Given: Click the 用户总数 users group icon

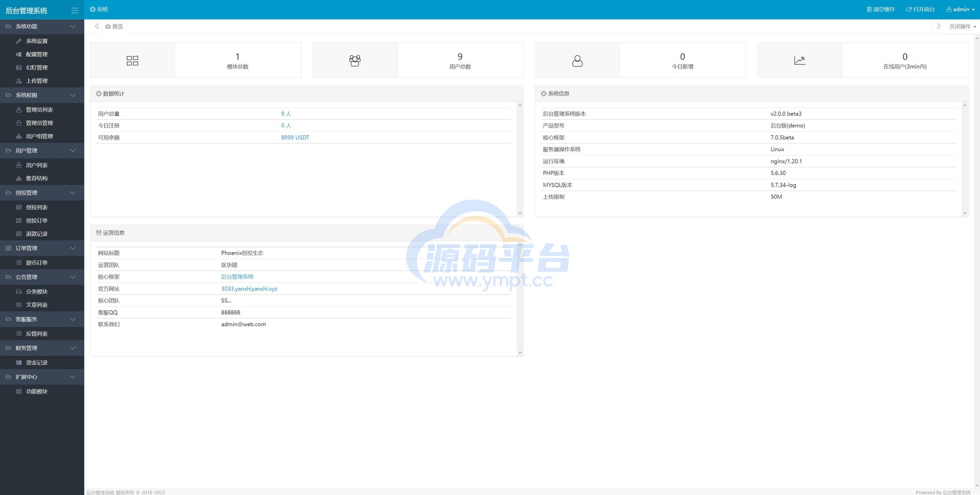Looking at the screenshot, I should pyautogui.click(x=355, y=60).
